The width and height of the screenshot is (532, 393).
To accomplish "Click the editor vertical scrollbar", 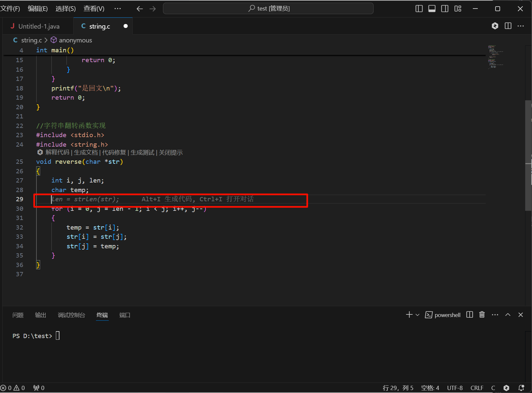I will click(528, 155).
